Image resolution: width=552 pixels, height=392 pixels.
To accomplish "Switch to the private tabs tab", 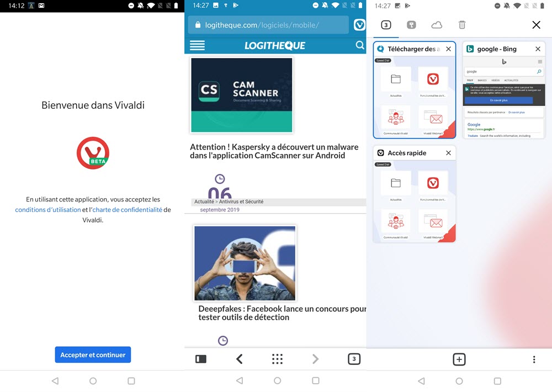I will 411,25.
